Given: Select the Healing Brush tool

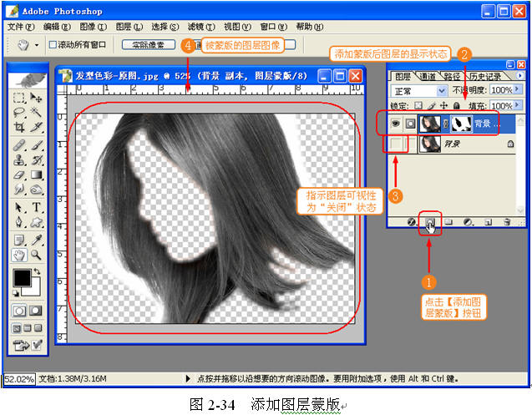Looking at the screenshot, I should click(x=18, y=145).
